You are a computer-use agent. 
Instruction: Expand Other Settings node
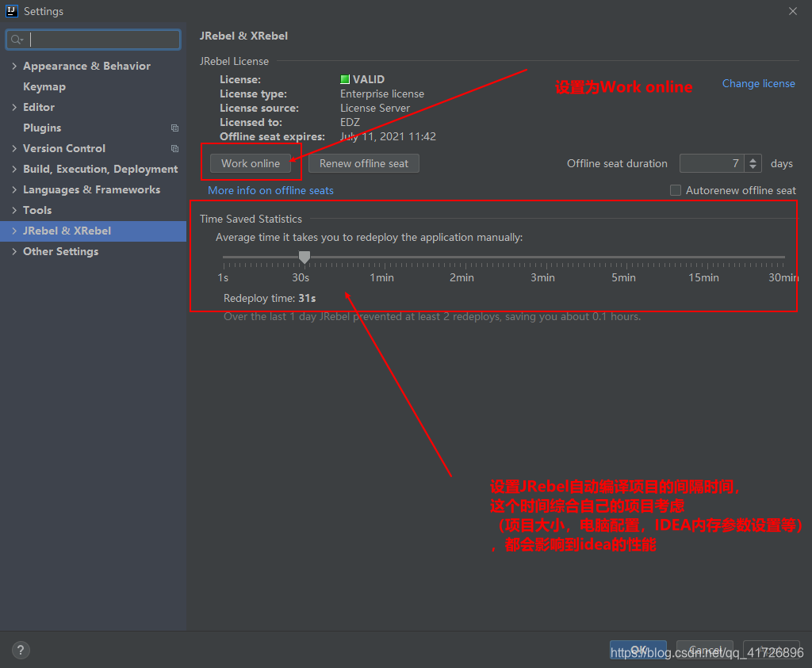click(x=14, y=251)
